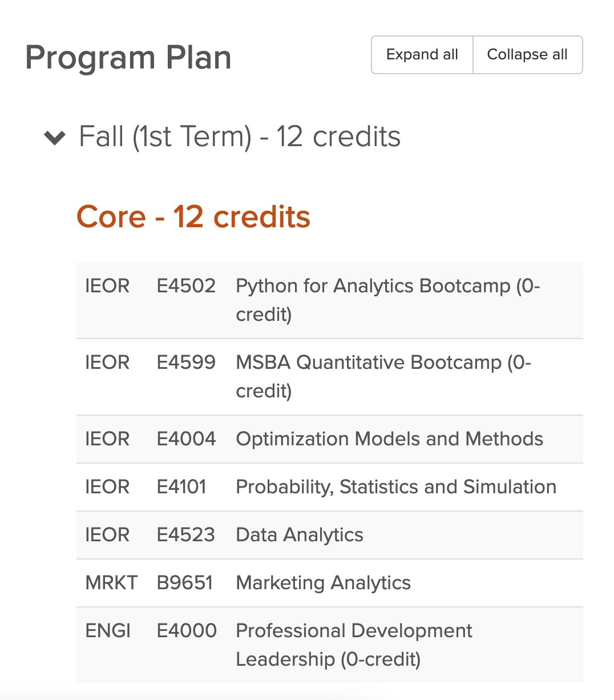614x700 pixels.
Task: Open Optimization Models and Methods course
Action: (x=389, y=439)
